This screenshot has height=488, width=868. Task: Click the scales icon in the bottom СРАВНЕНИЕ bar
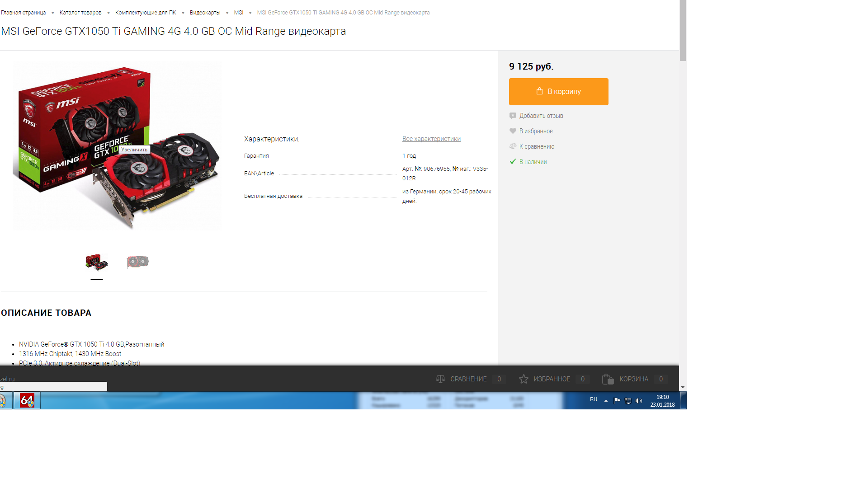440,379
